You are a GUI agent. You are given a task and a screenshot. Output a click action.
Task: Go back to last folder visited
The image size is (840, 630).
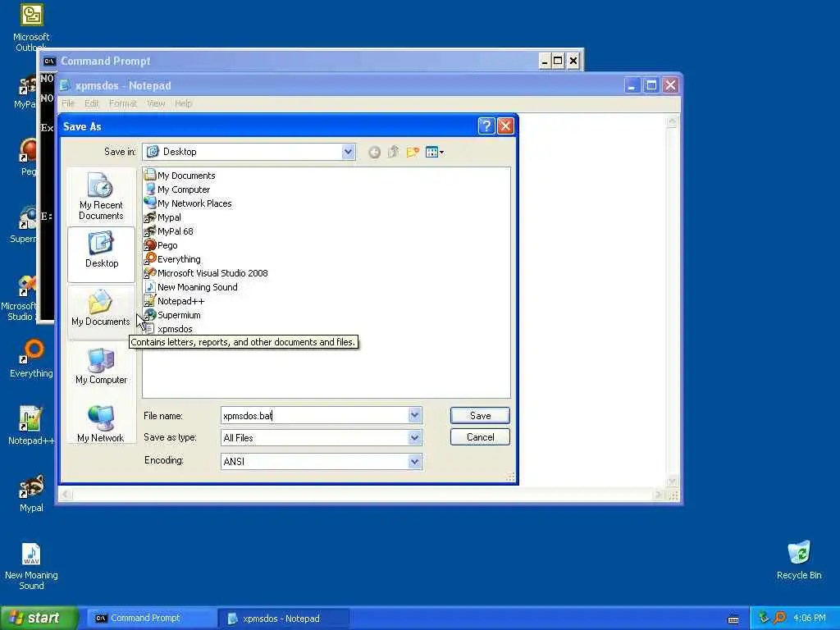click(x=374, y=152)
